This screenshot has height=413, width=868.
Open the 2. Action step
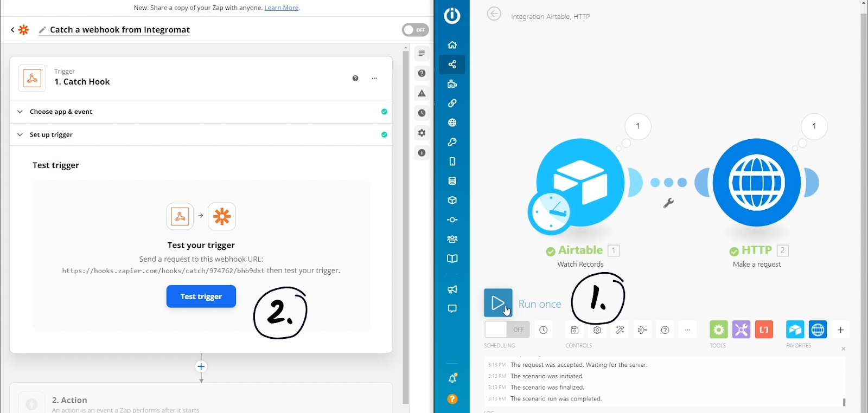coord(201,398)
